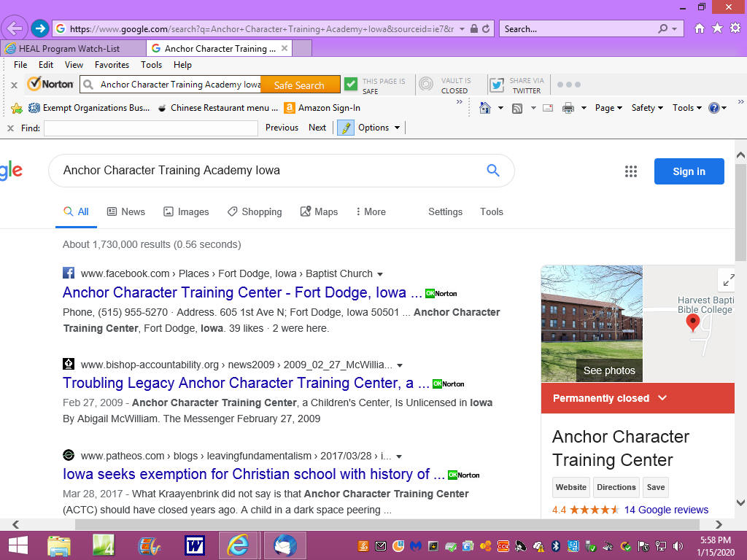Click the blue Sign in button
The width and height of the screenshot is (747, 560).
[x=689, y=171]
